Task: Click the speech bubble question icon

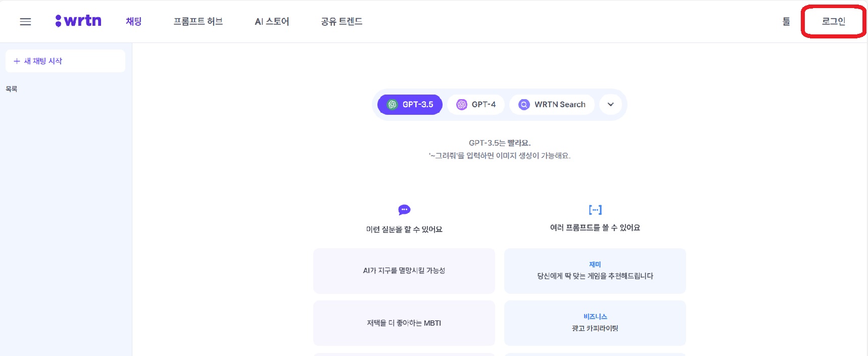Action: [x=404, y=210]
